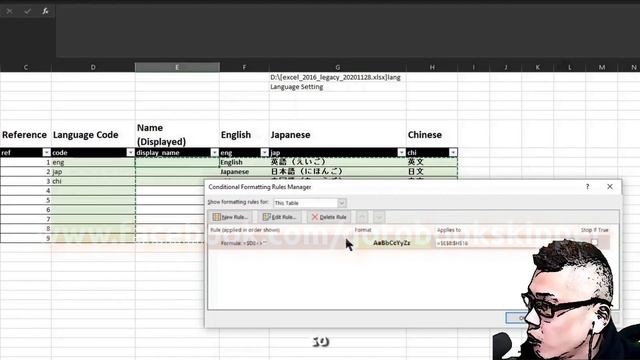This screenshot has height=360, width=640.
Task: Click reference cell with number 7
Action: click(26, 219)
